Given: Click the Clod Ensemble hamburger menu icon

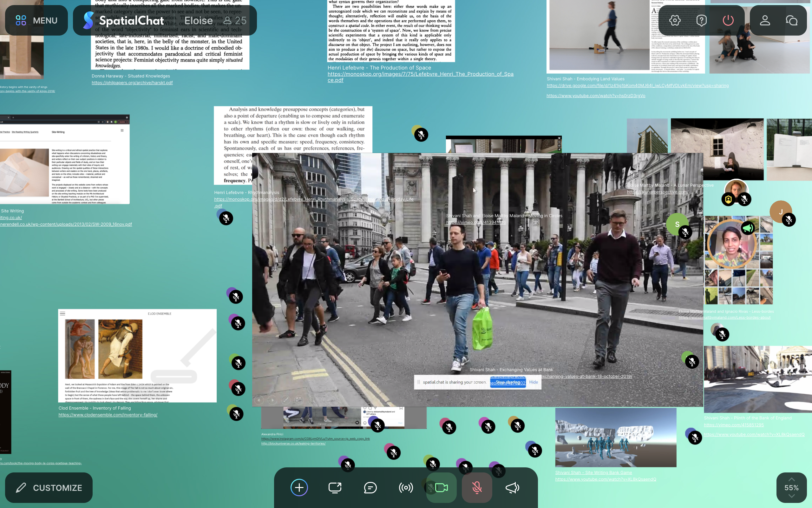Looking at the screenshot, I should [x=62, y=313].
